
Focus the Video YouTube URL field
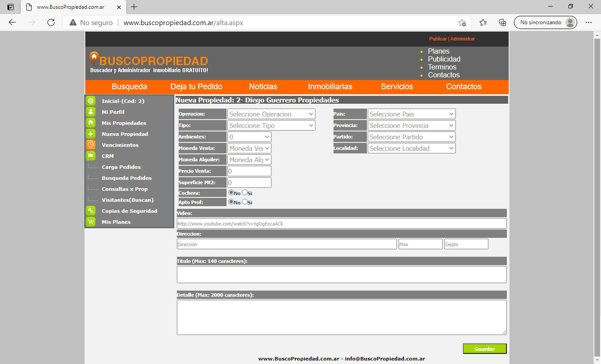[342, 223]
